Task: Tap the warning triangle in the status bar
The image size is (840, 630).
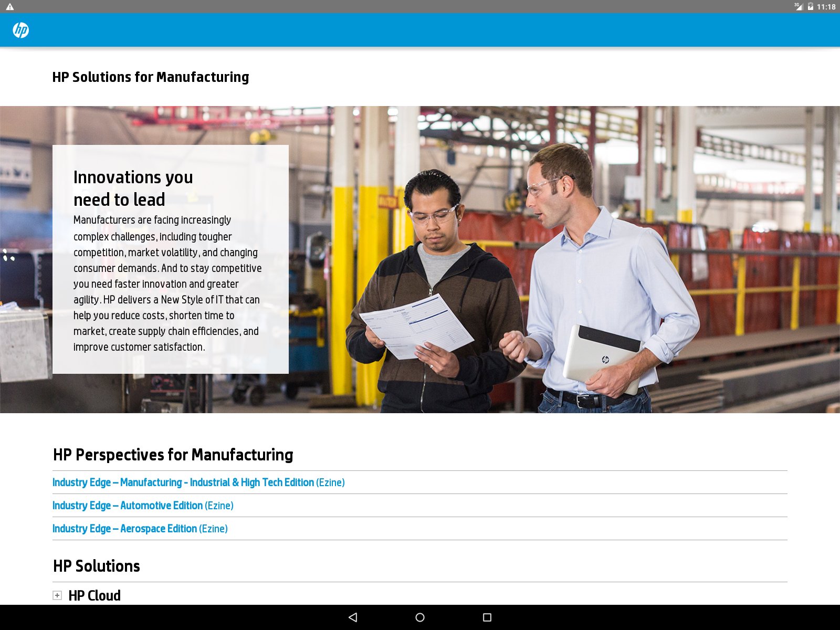Action: (x=9, y=7)
